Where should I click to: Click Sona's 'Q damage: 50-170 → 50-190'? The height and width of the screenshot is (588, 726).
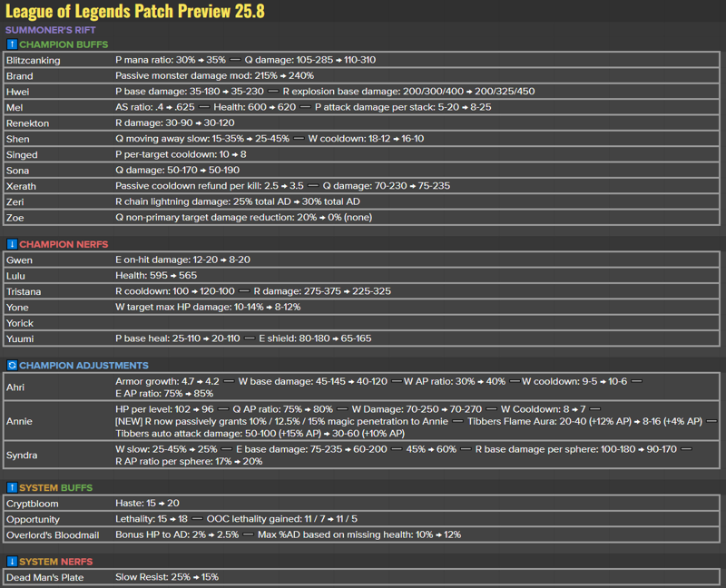(177, 170)
